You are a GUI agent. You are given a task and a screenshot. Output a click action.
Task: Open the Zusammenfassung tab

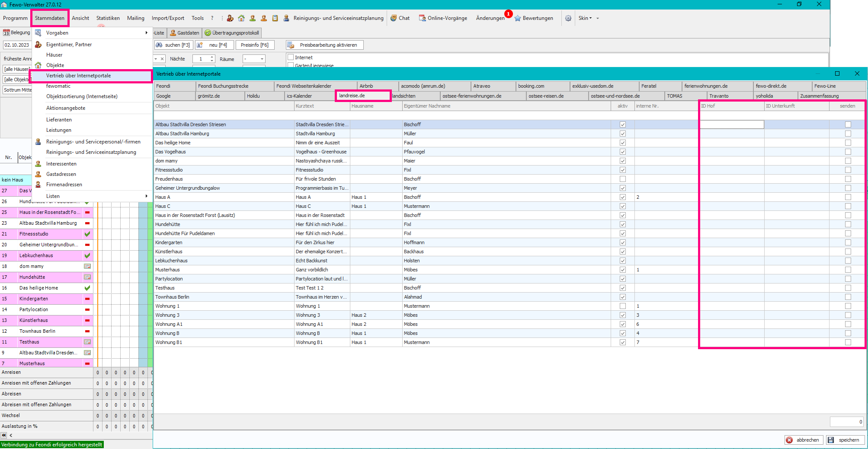click(x=832, y=96)
